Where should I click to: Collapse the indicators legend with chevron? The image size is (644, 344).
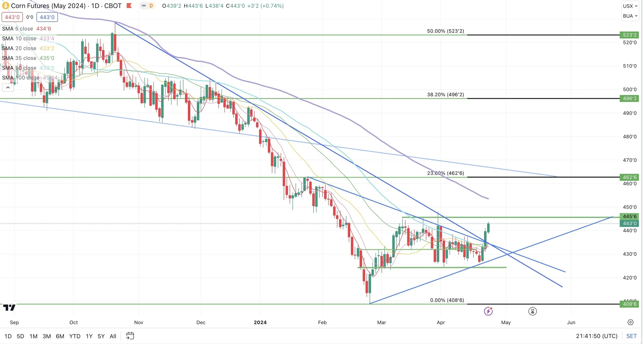tap(8, 88)
